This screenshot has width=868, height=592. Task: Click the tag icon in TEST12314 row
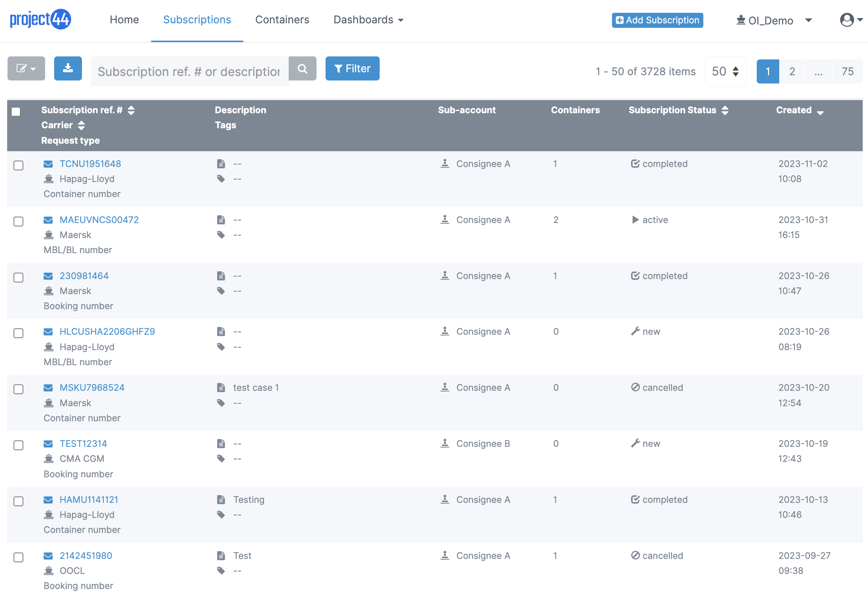click(221, 458)
